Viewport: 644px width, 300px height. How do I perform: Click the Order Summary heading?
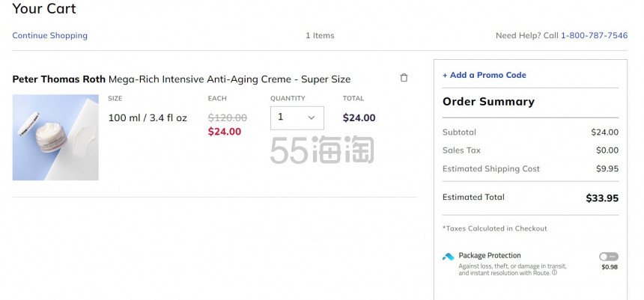488,101
